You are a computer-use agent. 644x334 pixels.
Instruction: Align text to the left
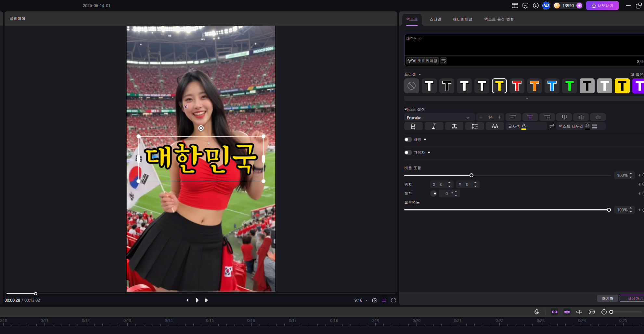point(513,117)
